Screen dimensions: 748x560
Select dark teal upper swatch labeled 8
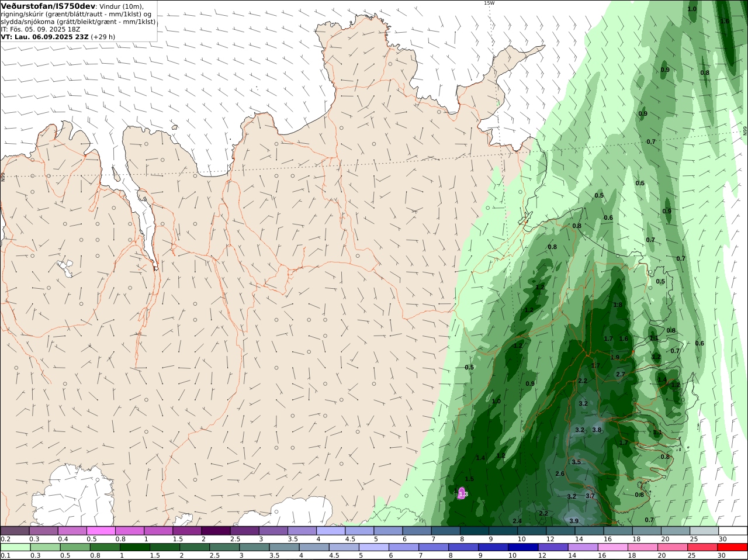475,531
